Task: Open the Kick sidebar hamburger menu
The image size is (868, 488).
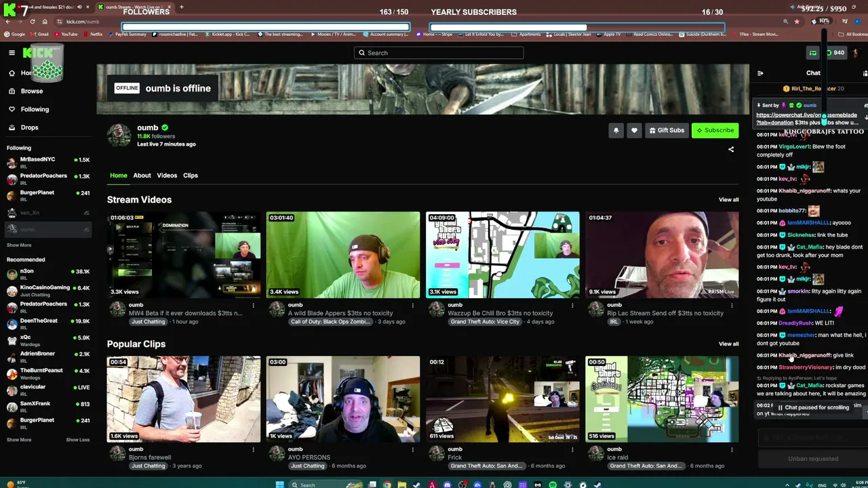Action: (x=12, y=53)
